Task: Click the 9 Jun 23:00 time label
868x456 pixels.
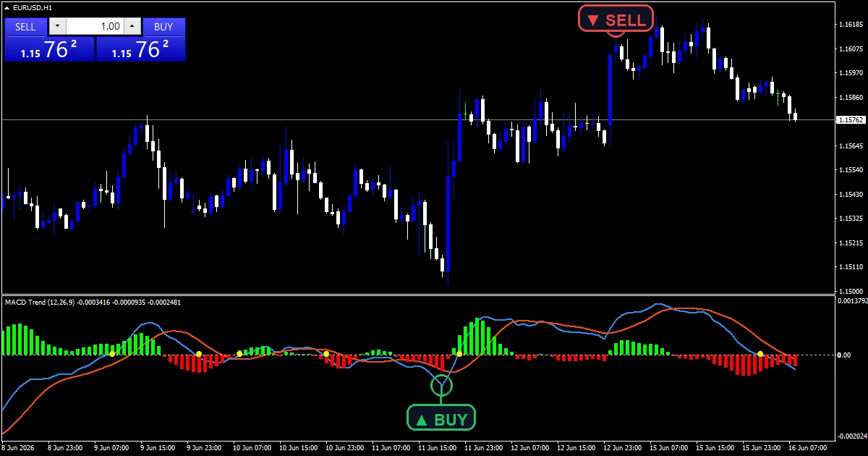Action: pyautogui.click(x=204, y=448)
